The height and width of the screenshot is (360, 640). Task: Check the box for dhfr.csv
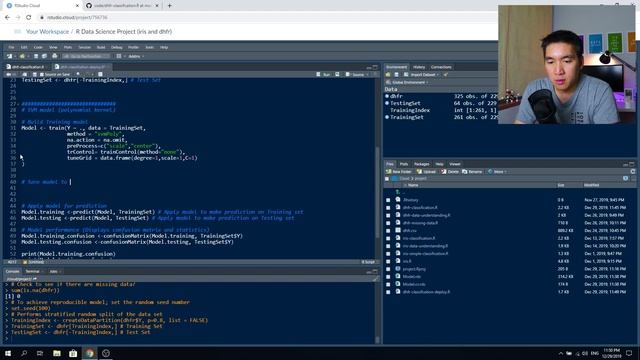(388, 231)
